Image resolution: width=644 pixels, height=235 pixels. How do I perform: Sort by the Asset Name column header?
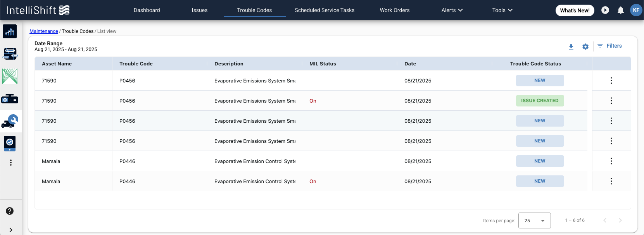[x=57, y=64]
